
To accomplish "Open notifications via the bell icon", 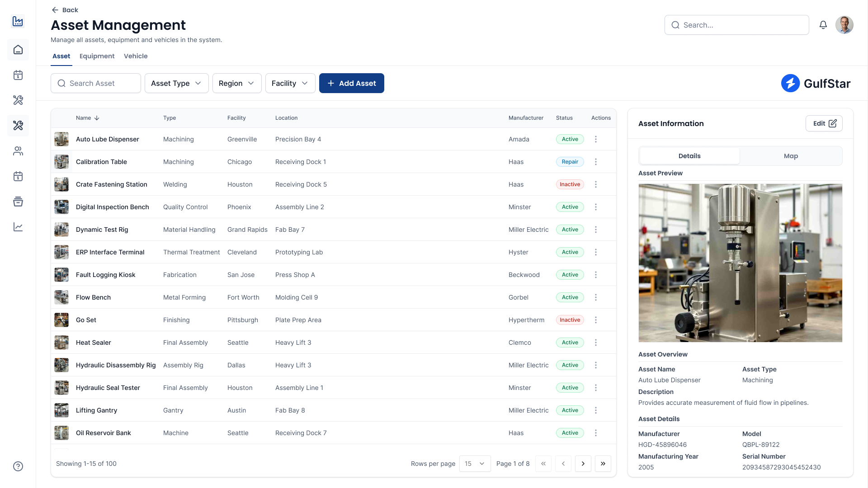I will [823, 25].
